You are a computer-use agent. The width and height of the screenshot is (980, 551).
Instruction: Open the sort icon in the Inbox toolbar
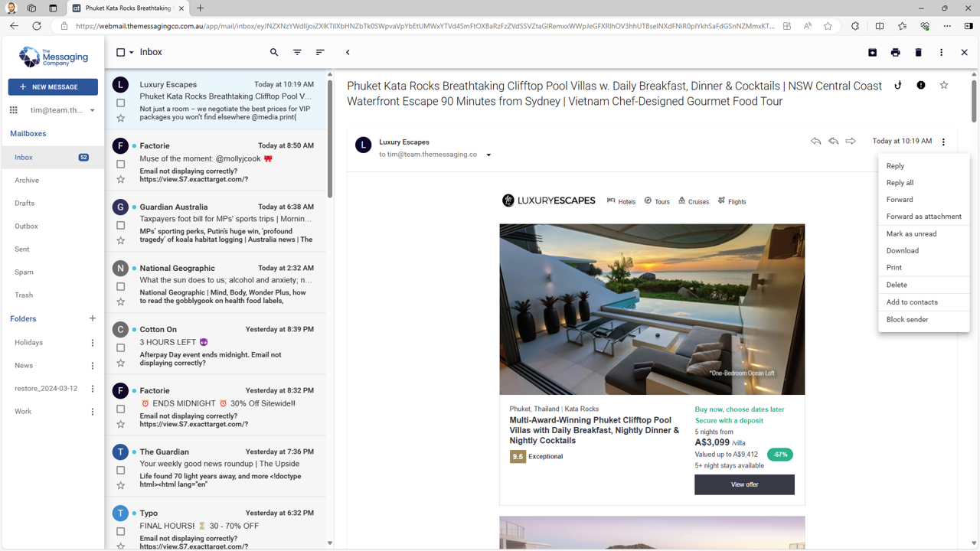point(320,53)
